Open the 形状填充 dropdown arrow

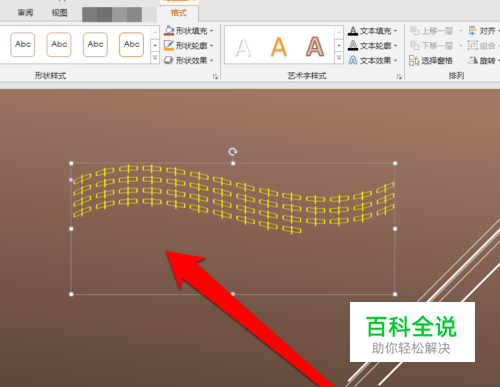tap(212, 31)
